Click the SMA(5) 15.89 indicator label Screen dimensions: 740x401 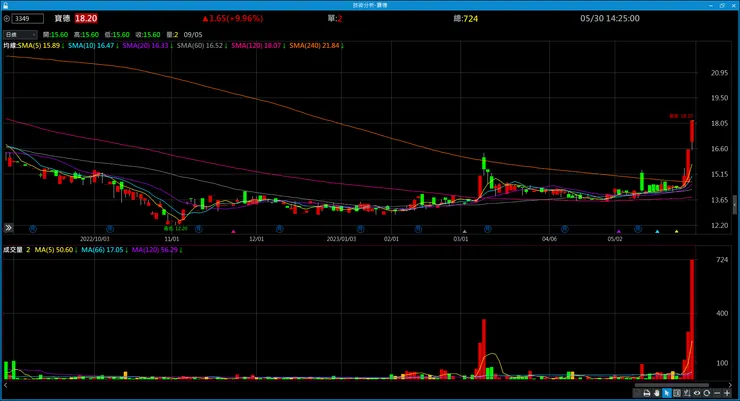pyautogui.click(x=41, y=46)
